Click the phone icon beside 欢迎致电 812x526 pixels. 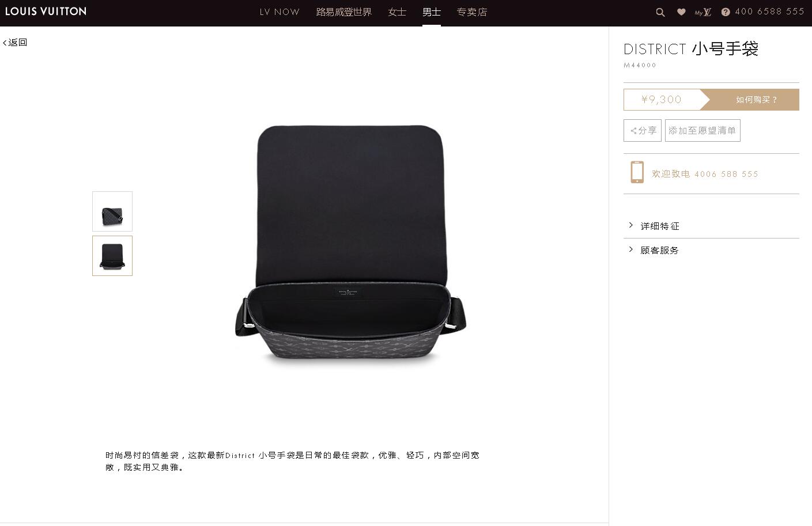click(637, 172)
